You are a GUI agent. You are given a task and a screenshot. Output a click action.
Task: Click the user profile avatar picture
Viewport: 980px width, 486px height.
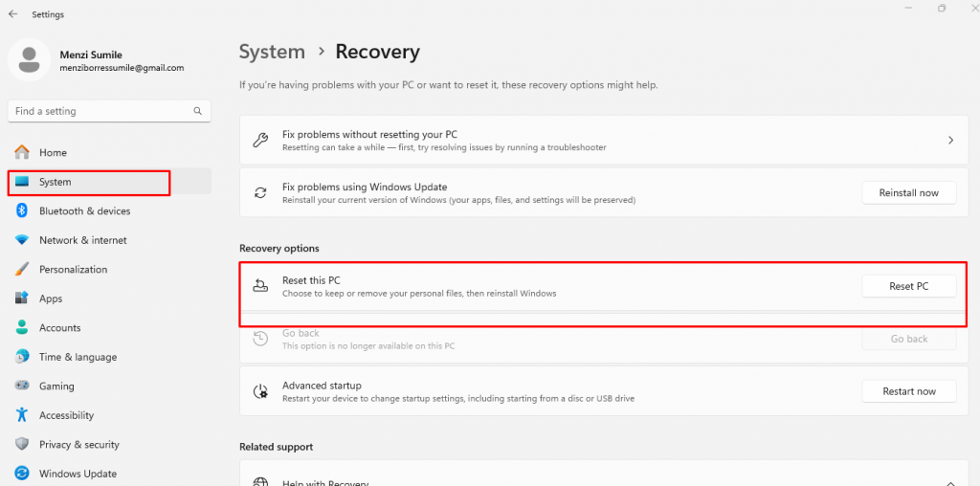pyautogui.click(x=29, y=60)
